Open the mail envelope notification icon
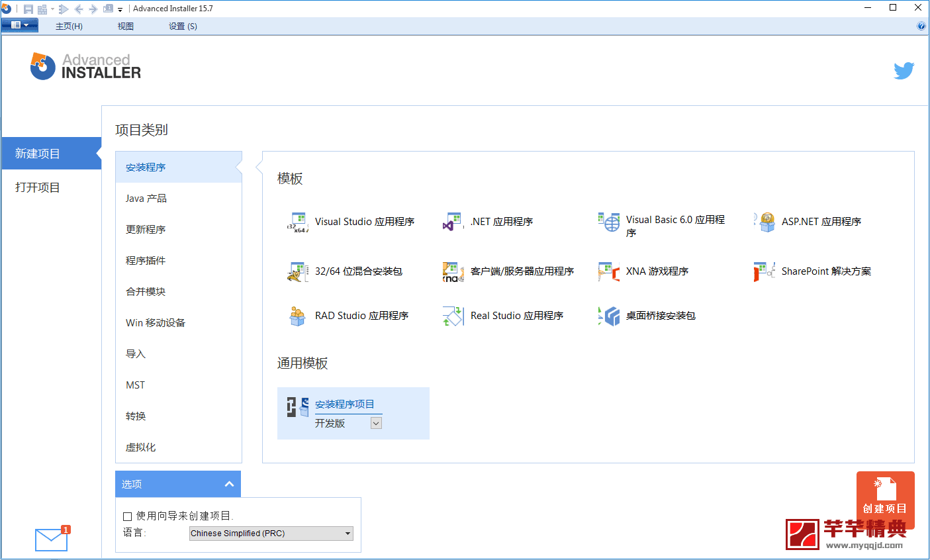Screen dimensions: 930x560 click(52, 539)
